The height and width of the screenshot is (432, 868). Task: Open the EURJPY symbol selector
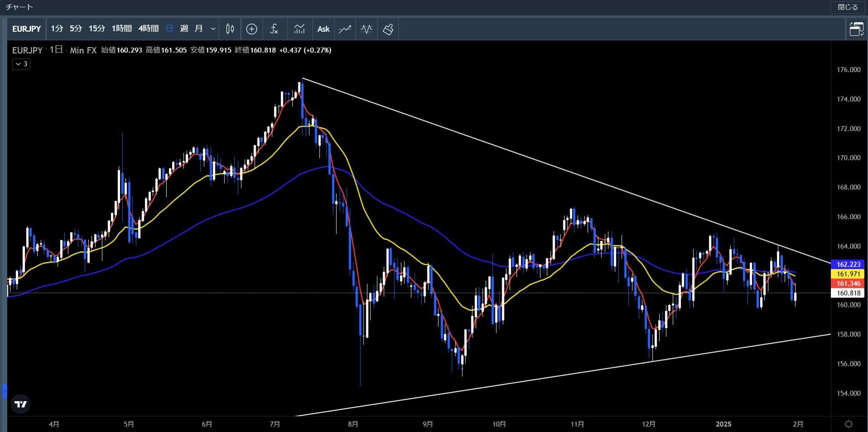(x=26, y=29)
